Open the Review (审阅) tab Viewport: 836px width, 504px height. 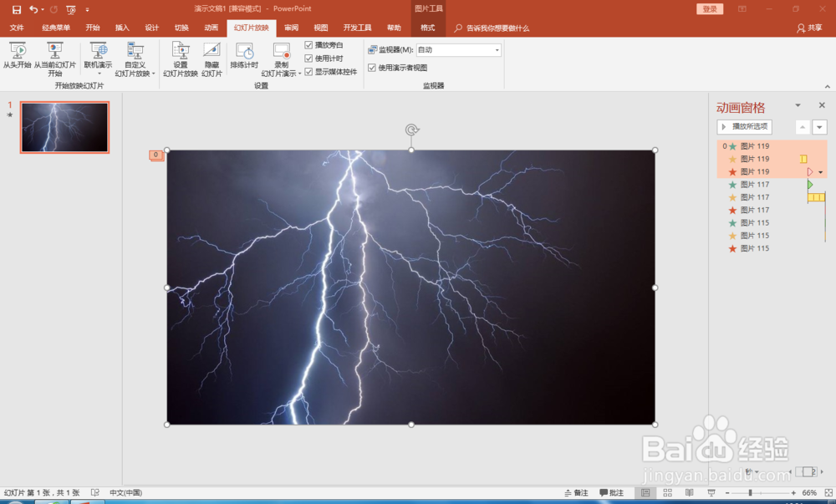click(291, 28)
